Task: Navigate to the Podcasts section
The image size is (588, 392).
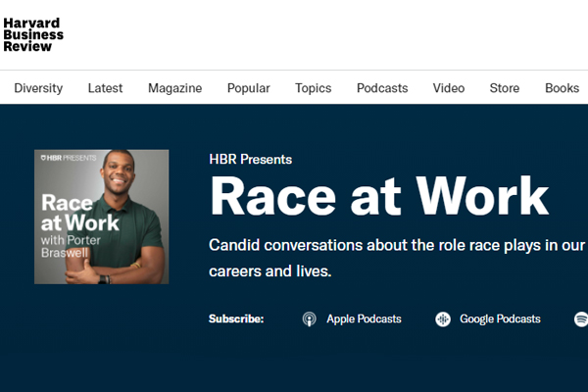Action: (x=382, y=88)
